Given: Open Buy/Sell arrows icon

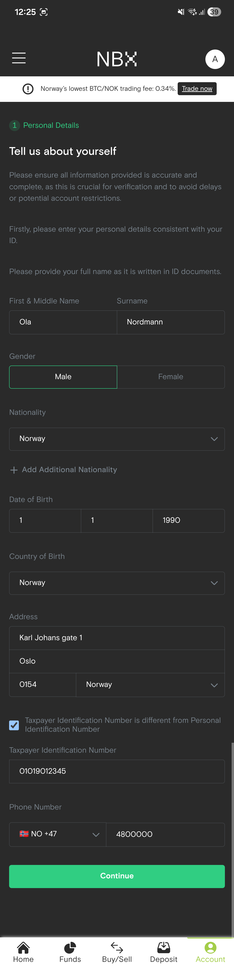Looking at the screenshot, I should (117, 947).
